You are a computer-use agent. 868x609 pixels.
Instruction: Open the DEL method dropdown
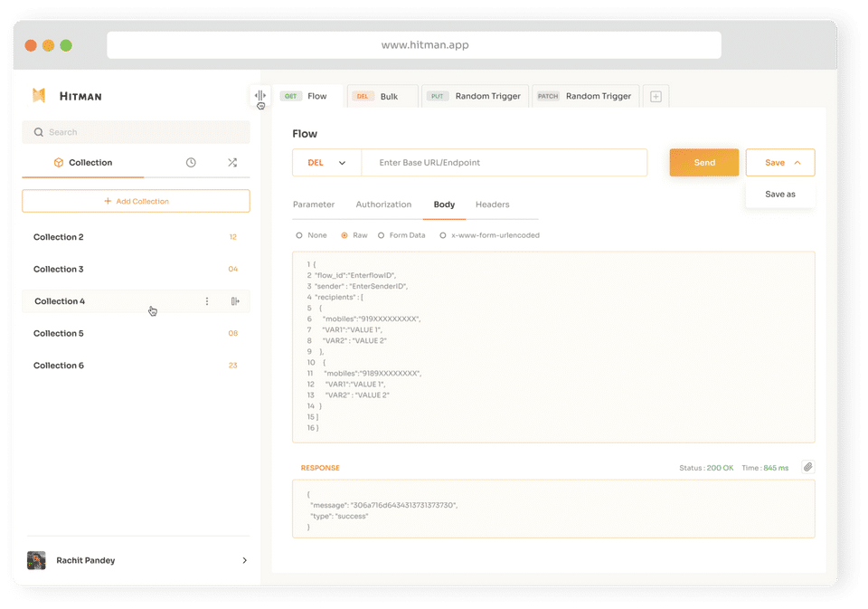click(x=326, y=162)
